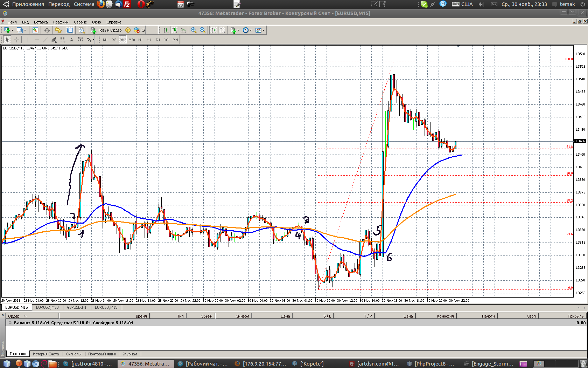Switch to bar chart mode

[x=166, y=30]
